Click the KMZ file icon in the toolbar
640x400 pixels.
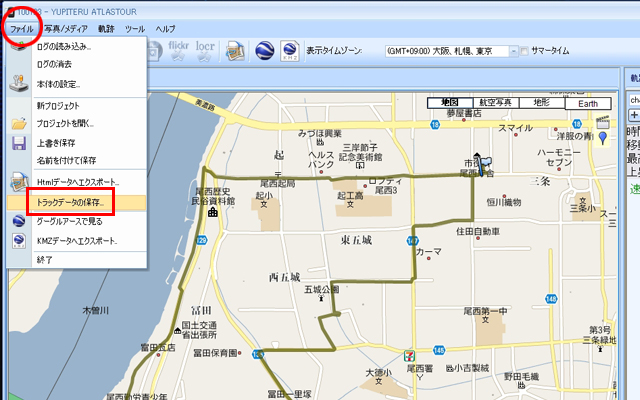pyautogui.click(x=290, y=51)
